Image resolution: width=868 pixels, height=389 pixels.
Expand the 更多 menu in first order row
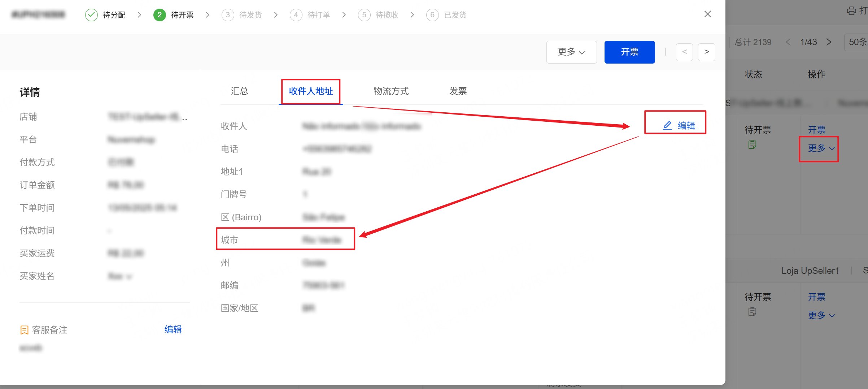[x=821, y=148]
